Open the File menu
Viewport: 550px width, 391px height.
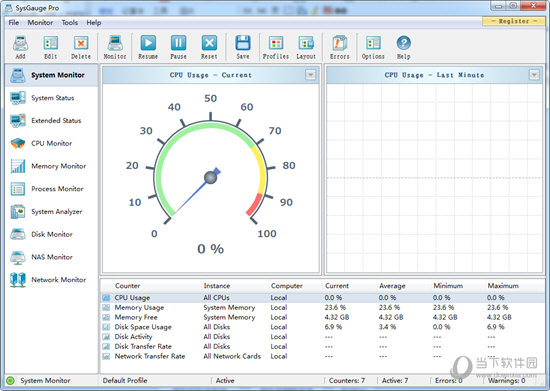click(14, 22)
